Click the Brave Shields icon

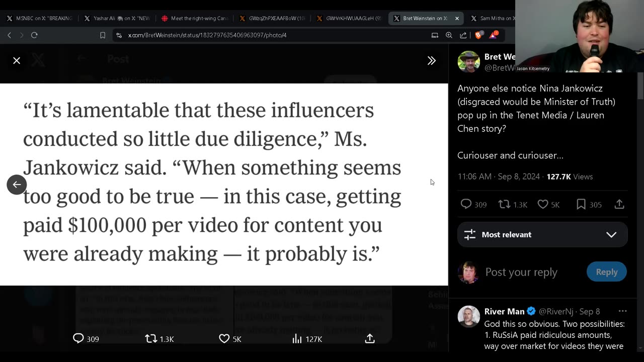(479, 35)
